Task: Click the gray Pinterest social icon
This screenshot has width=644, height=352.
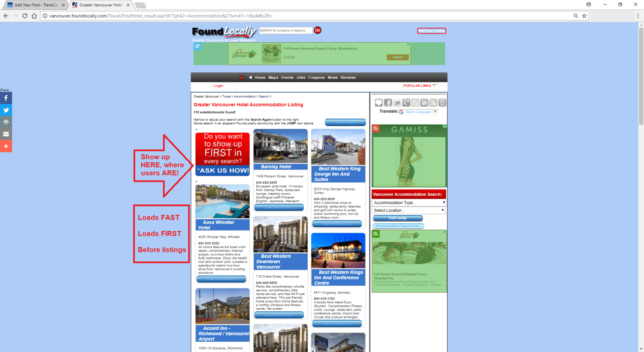Action: click(x=415, y=103)
